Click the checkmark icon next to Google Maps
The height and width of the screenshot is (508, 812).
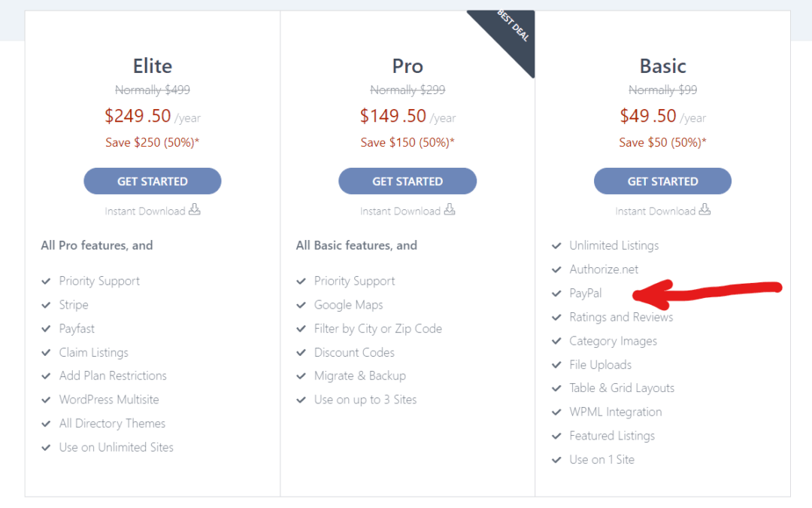pyautogui.click(x=301, y=305)
